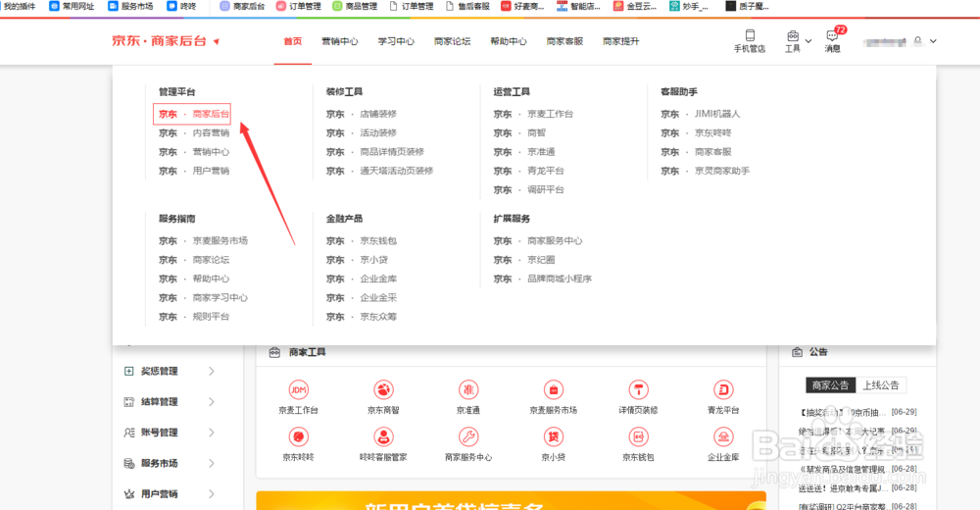Open the 商家后台 browser bookmark

[x=242, y=6]
